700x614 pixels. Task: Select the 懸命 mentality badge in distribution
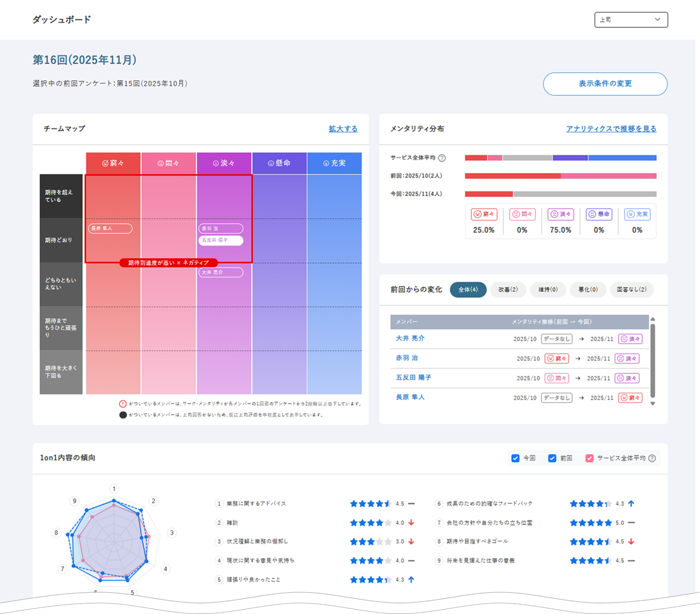tap(599, 214)
